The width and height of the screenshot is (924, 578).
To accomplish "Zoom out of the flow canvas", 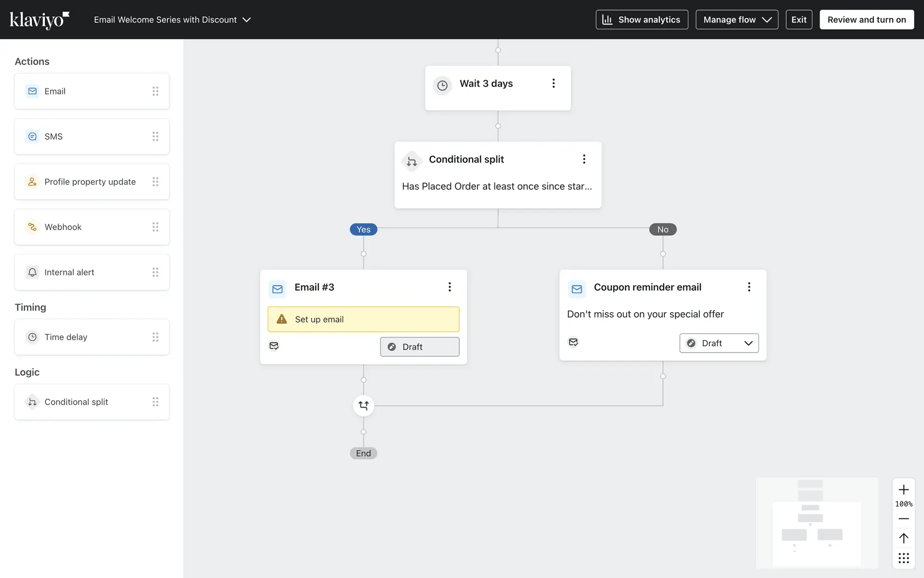I will pos(903,519).
